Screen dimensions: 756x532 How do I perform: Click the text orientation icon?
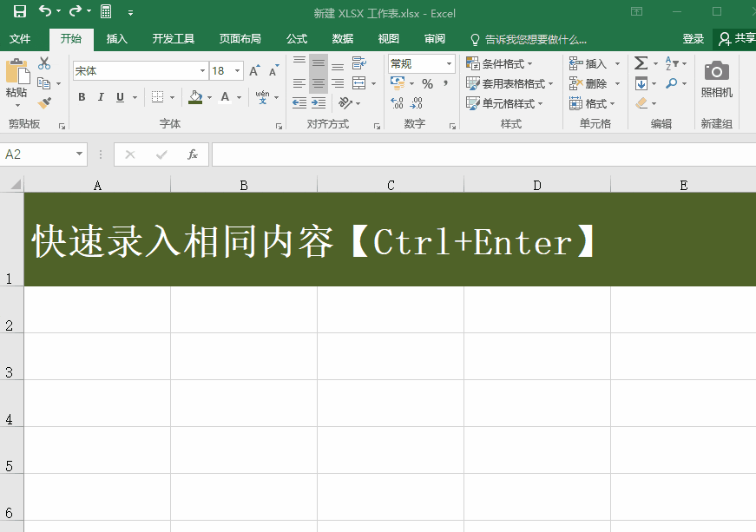click(x=345, y=102)
